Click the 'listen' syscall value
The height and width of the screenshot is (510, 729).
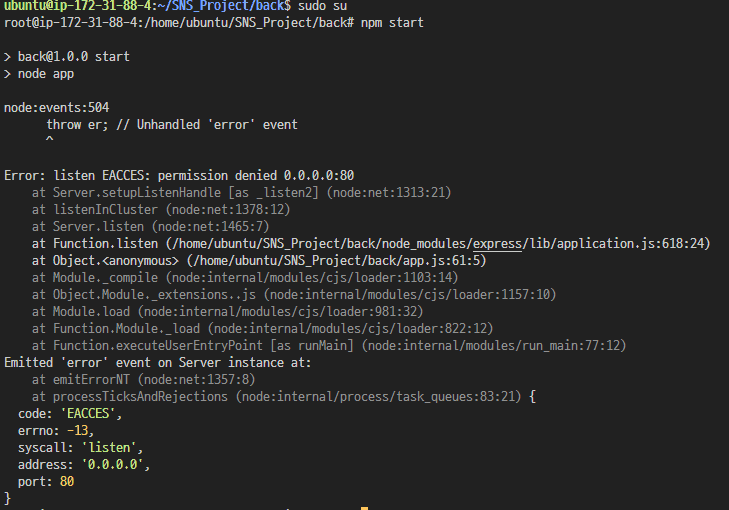[112, 448]
